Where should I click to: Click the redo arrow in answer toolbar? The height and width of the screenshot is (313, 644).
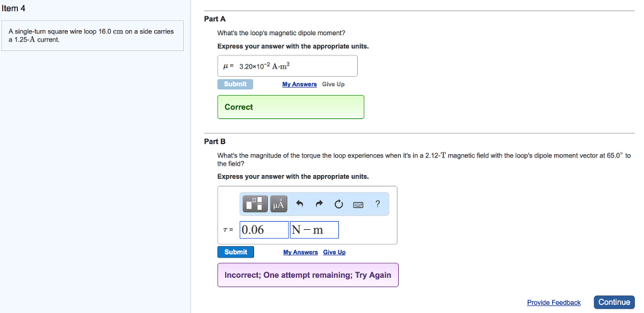(319, 203)
